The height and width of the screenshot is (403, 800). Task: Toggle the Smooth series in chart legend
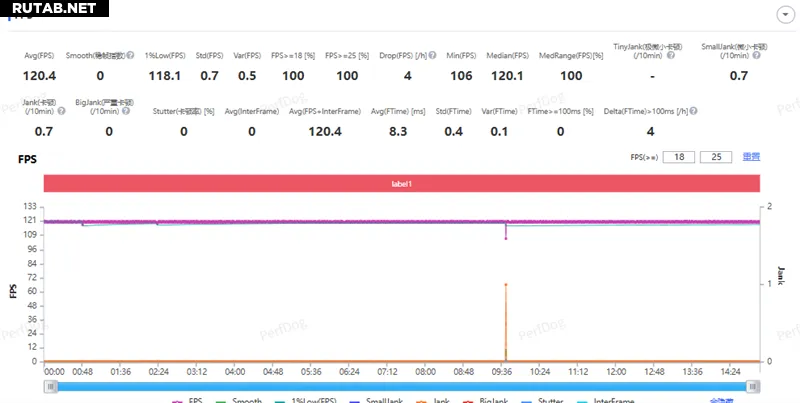[238, 400]
